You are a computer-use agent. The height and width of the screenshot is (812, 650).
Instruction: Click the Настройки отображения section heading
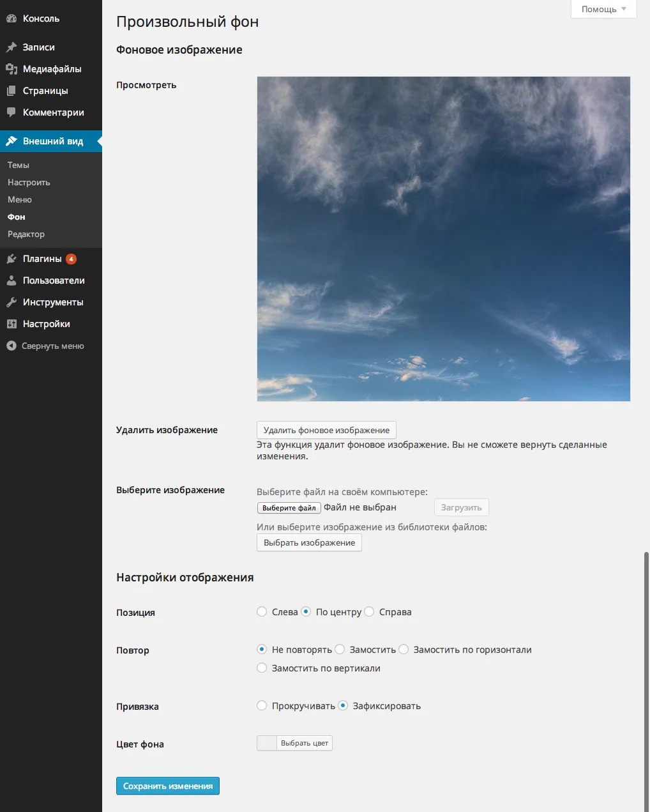click(x=185, y=578)
